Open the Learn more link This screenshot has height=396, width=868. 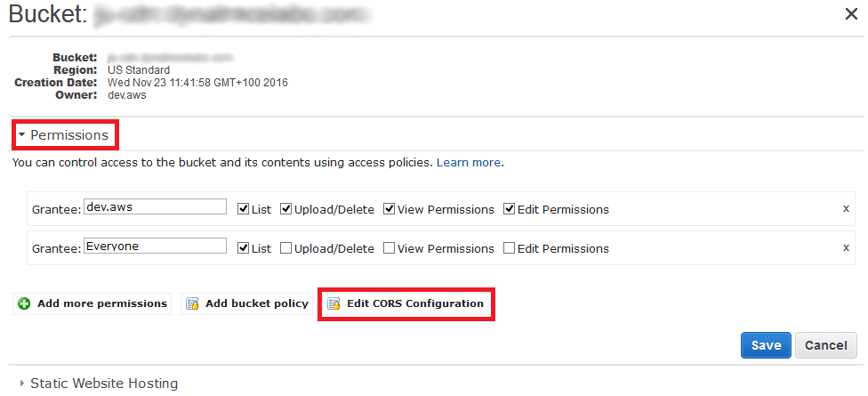(x=469, y=163)
